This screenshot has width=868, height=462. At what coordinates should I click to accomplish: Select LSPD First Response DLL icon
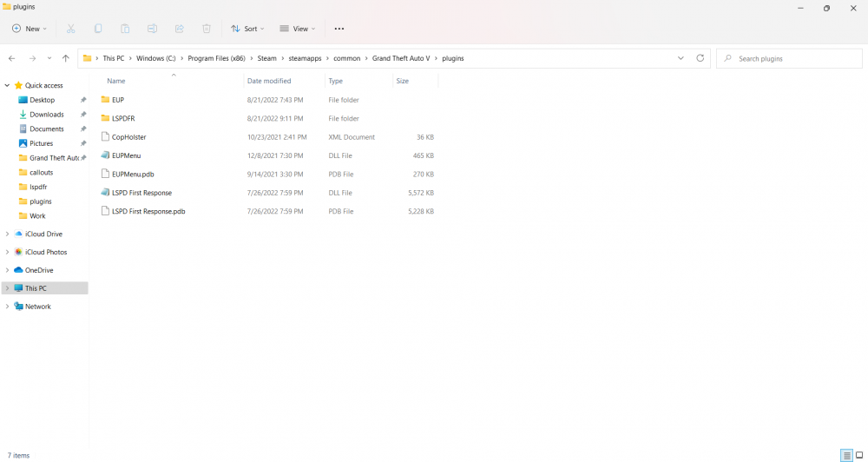pos(105,193)
